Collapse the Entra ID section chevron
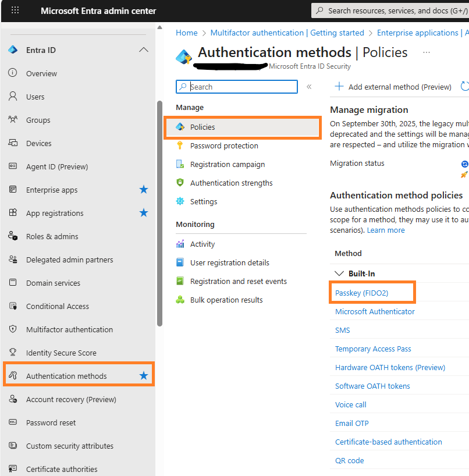 click(144, 50)
